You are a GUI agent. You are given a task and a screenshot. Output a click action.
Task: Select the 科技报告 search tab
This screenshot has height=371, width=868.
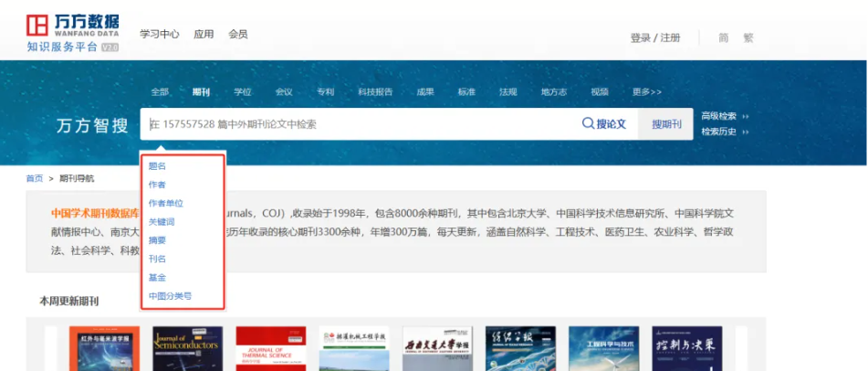(375, 92)
